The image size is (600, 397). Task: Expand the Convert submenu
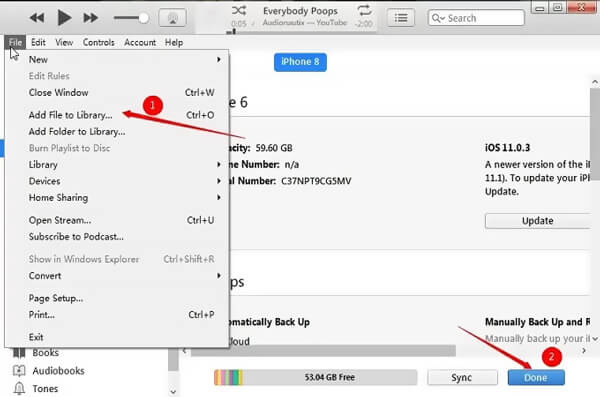pos(117,276)
